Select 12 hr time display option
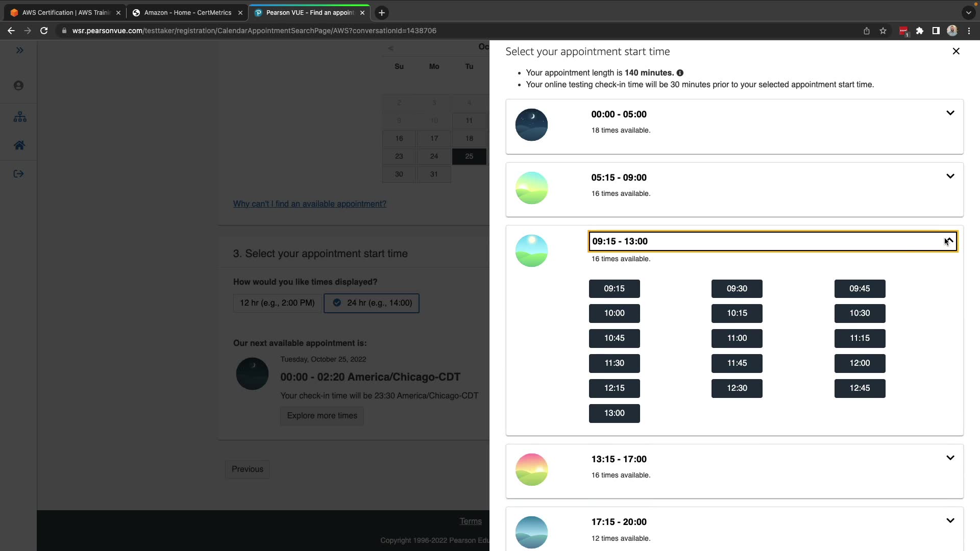Image resolution: width=980 pixels, height=551 pixels. click(277, 303)
